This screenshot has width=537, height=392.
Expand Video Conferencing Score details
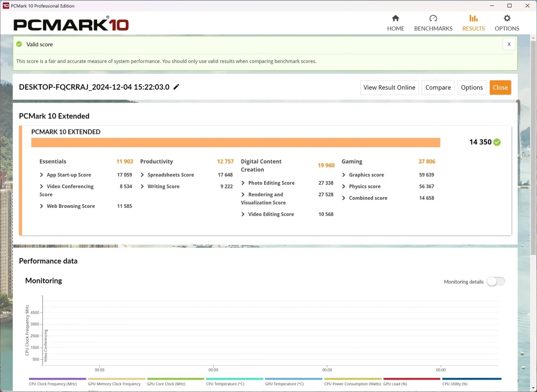[x=41, y=186]
